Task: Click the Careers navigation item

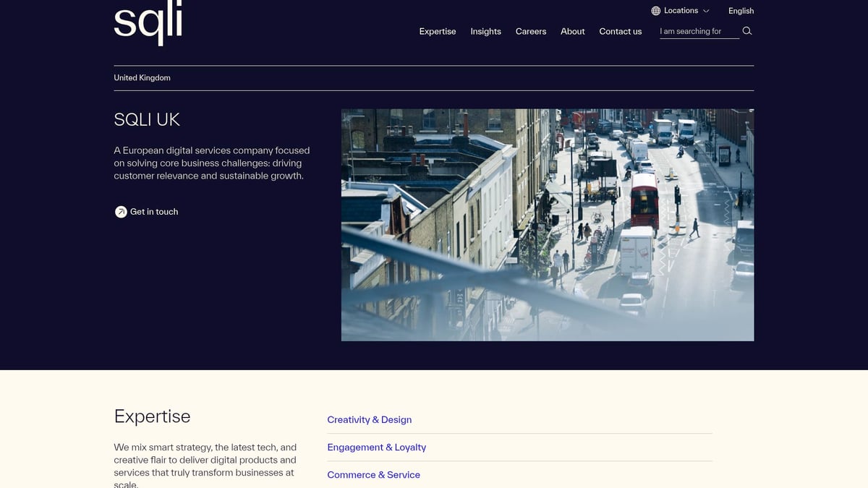Action: [530, 31]
